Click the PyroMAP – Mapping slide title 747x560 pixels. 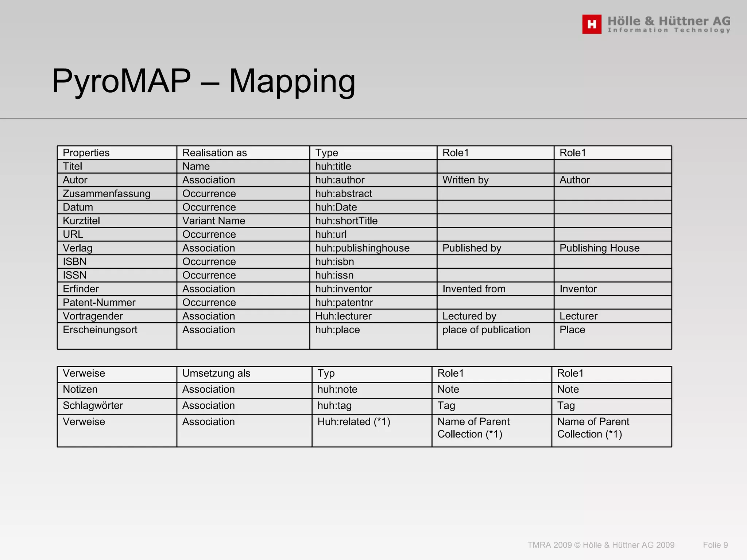tap(203, 81)
